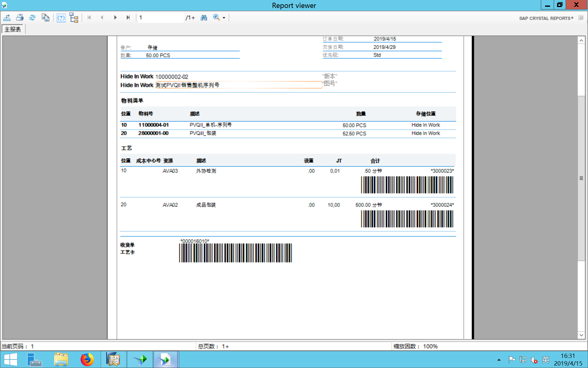Click the order number 10000002-02
This screenshot has width=588, height=368.
[x=172, y=77]
